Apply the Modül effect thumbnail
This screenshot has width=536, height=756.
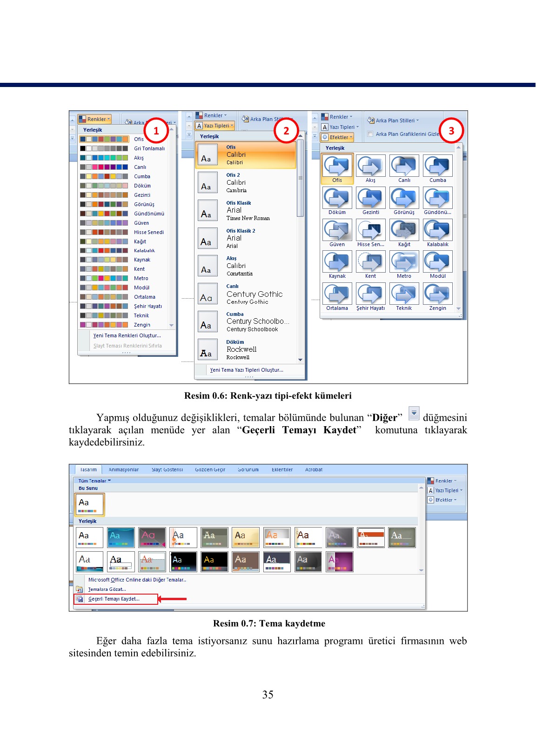point(438,262)
